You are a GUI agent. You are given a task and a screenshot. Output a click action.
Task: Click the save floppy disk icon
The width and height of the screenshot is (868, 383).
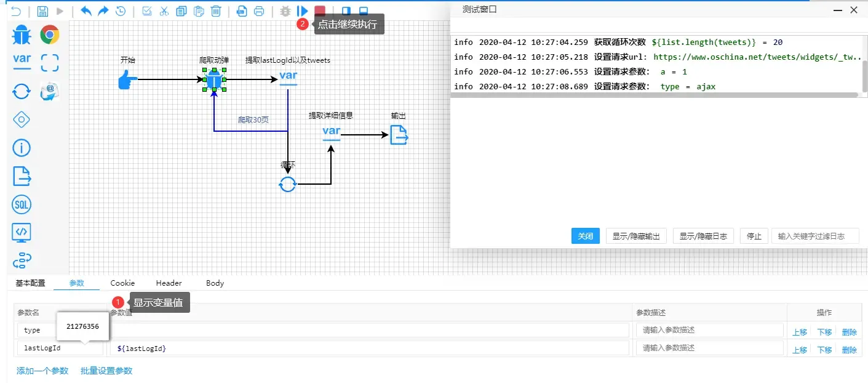[42, 11]
